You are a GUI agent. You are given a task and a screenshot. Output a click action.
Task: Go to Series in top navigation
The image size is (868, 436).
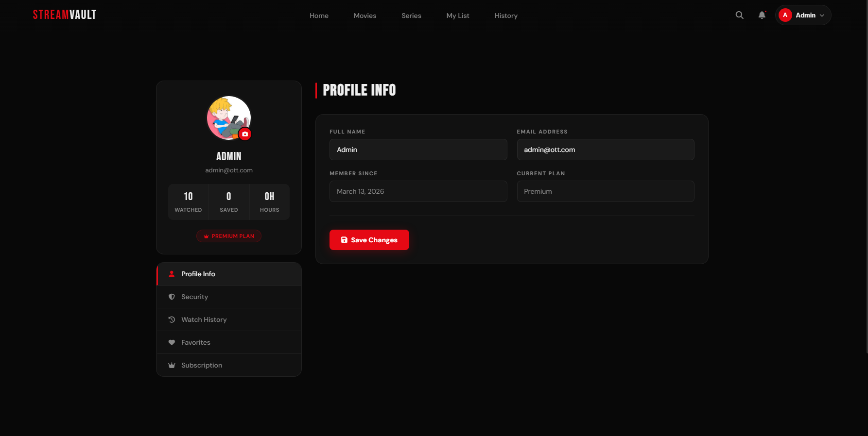point(411,16)
